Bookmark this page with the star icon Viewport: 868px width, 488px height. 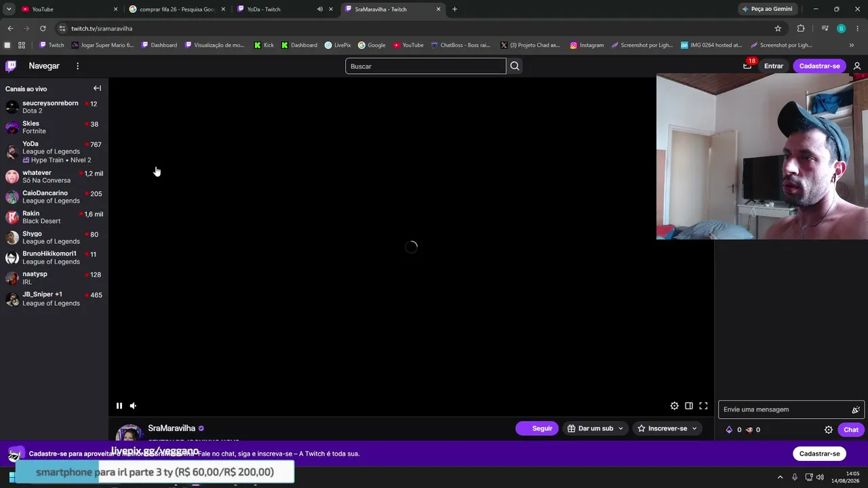pyautogui.click(x=778, y=28)
